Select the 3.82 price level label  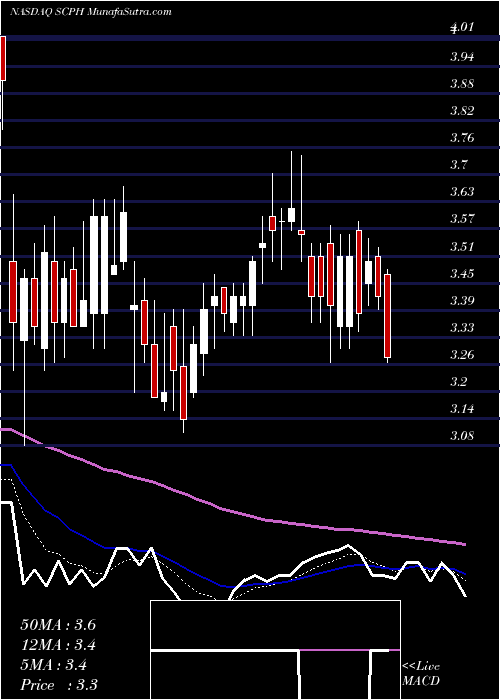[x=462, y=111]
